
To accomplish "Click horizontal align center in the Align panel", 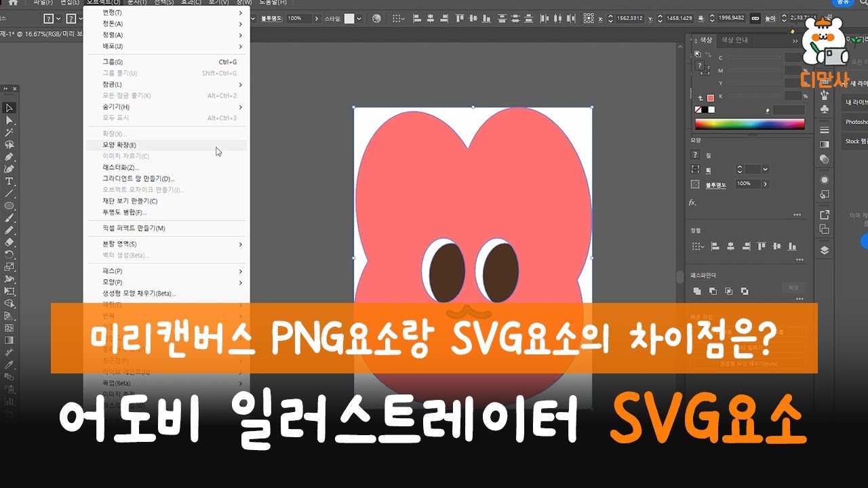I will [730, 245].
